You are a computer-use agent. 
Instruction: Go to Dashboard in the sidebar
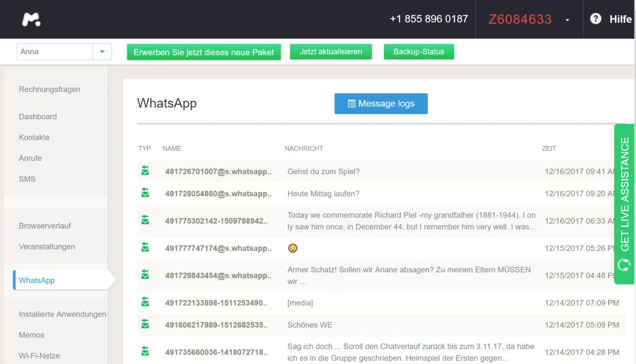coord(38,116)
